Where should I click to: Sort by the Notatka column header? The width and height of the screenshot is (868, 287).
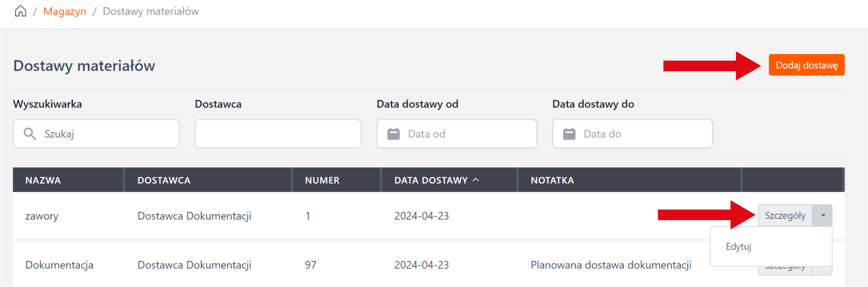552,180
